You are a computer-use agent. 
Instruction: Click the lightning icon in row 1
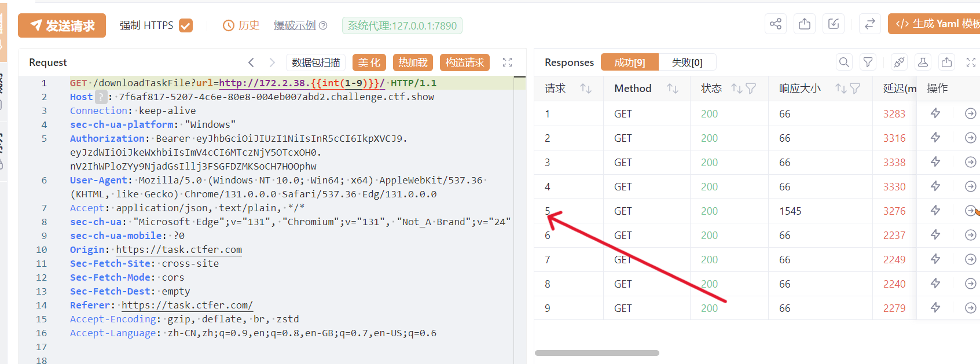pyautogui.click(x=935, y=113)
